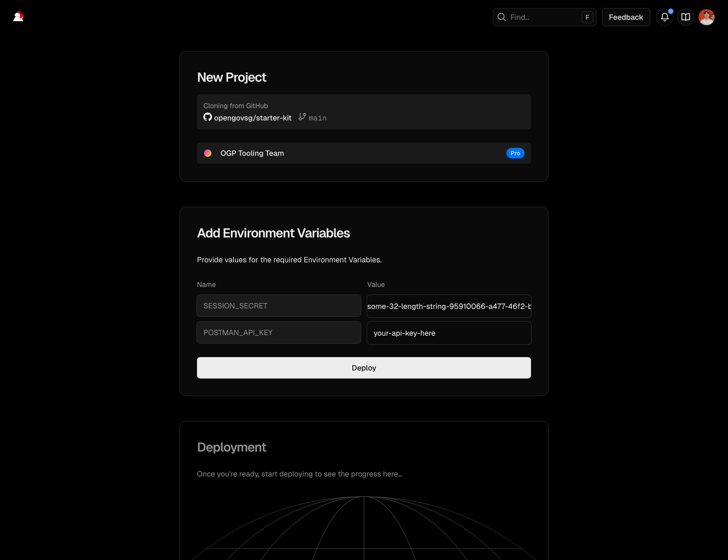Click the main branch label
This screenshot has height=560, width=728.
[317, 118]
